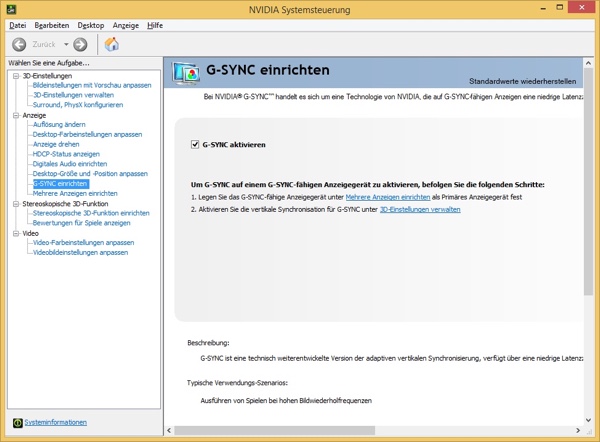
Task: Maximize the NVIDIA Systemsteuerung window
Action: 559,8
